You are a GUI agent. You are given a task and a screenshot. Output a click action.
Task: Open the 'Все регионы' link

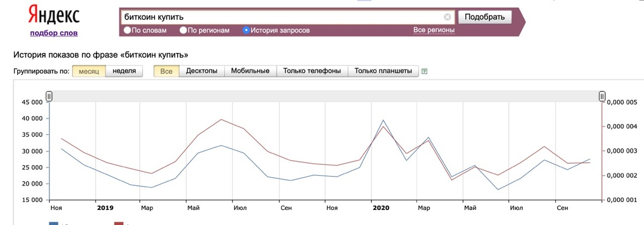click(434, 31)
